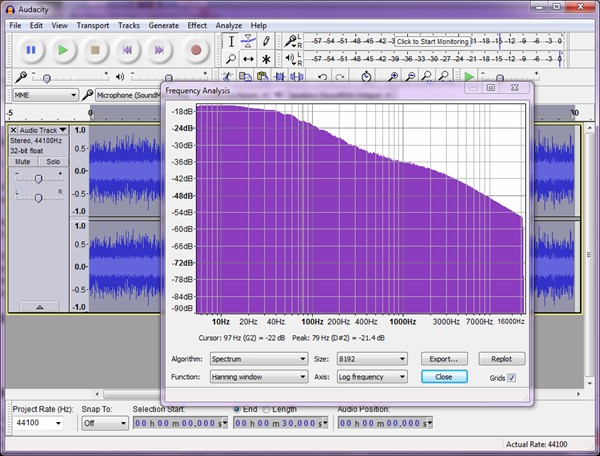Open the Algorithm Spectrum dropdown

point(259,359)
